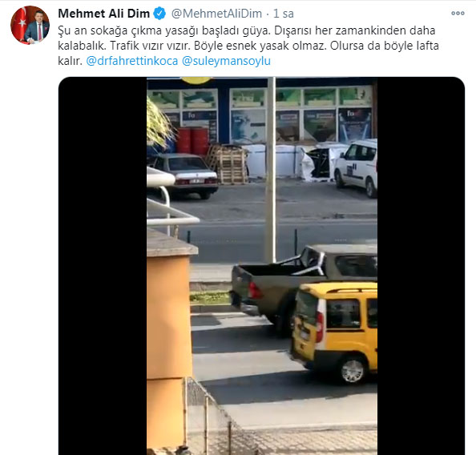The image size is (476, 455).
Task: Click the blue verified badge icon
Action: [159, 14]
